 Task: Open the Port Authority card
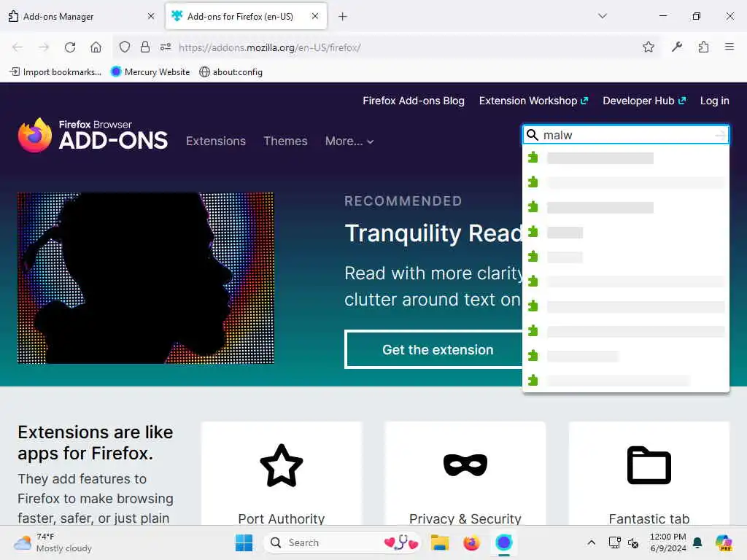(x=282, y=474)
